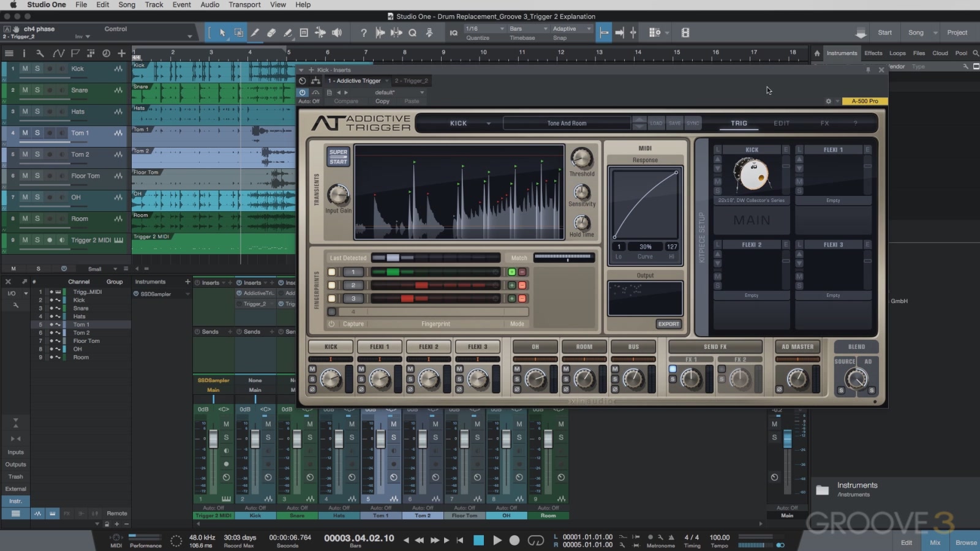Collapse the Kick Inserts header arrow
The image size is (980, 551).
pyautogui.click(x=301, y=70)
